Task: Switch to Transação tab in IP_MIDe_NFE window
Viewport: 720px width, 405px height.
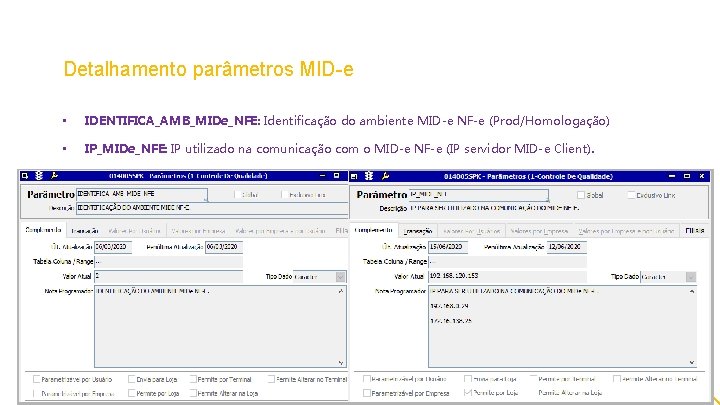Action: point(418,231)
